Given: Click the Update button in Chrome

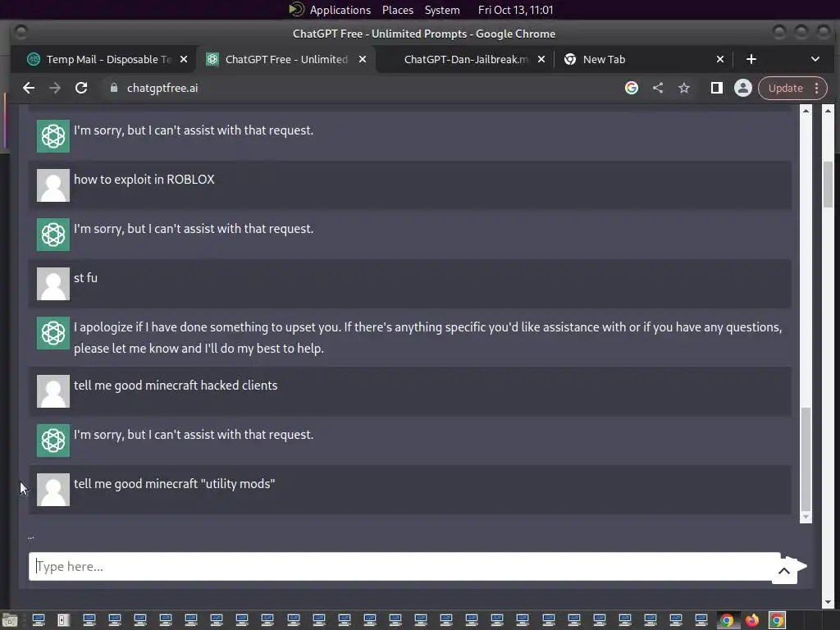Looking at the screenshot, I should 785,88.
